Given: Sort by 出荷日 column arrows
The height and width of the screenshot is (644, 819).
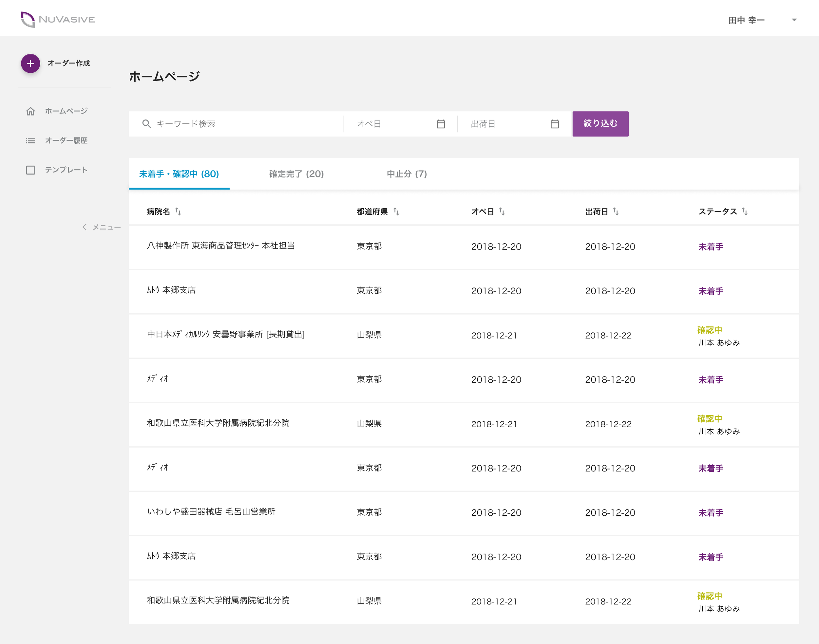Looking at the screenshot, I should [616, 212].
